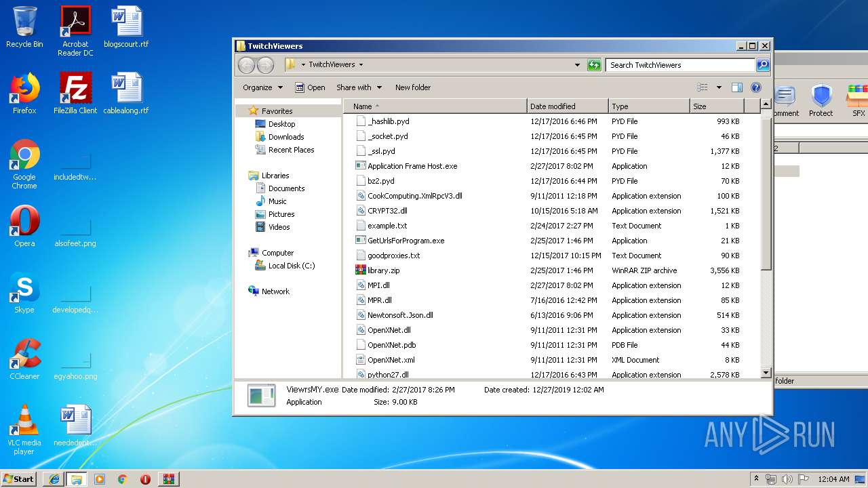Open the Recycle Bin desktop icon
Image resolution: width=868 pixels, height=488 pixels.
(24, 27)
